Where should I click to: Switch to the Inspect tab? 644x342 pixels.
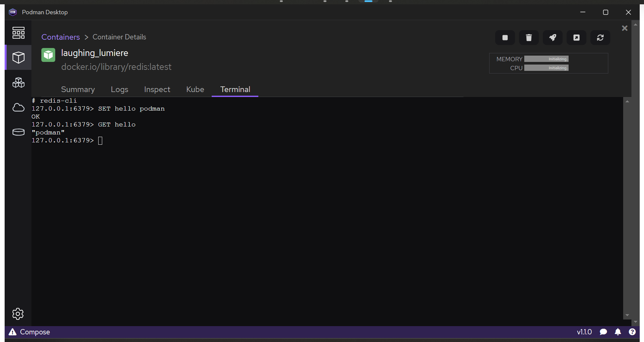tap(157, 89)
